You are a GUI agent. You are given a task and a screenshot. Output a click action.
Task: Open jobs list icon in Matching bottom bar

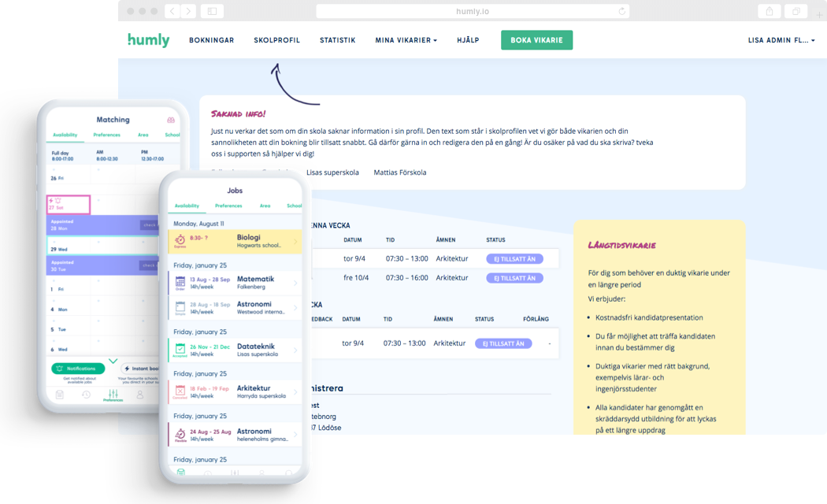click(60, 395)
